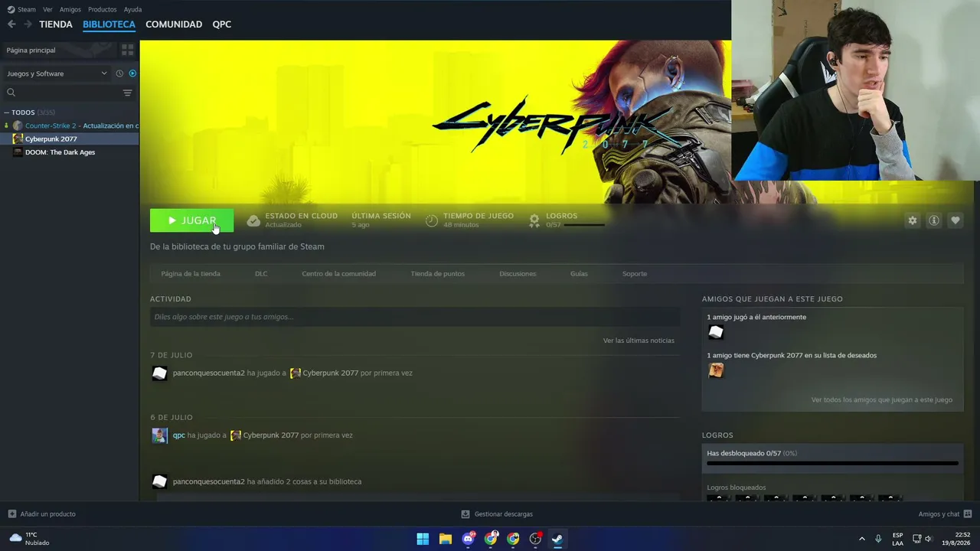Switch to the COMUNIDAD tab
Image resolution: width=980 pixels, height=551 pixels.
pyautogui.click(x=174, y=24)
